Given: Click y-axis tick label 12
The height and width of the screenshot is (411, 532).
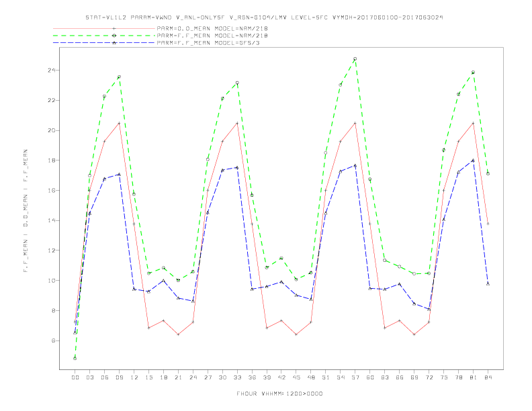Looking at the screenshot, I should [52, 250].
